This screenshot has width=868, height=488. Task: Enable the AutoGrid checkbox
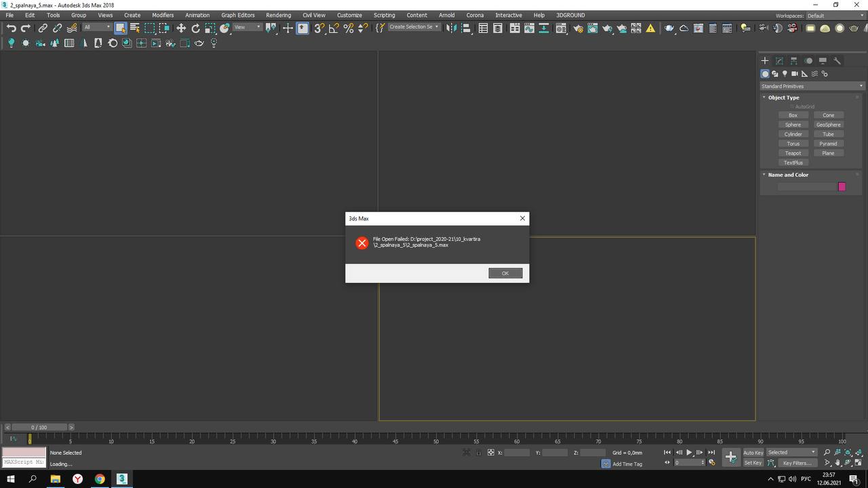[x=791, y=106]
